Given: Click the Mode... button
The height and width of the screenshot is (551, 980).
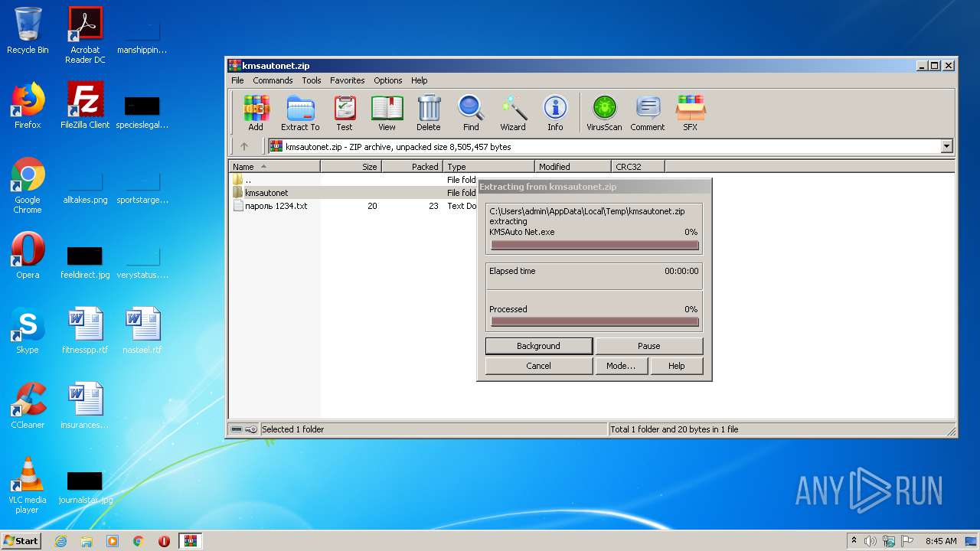Looking at the screenshot, I should pyautogui.click(x=621, y=366).
